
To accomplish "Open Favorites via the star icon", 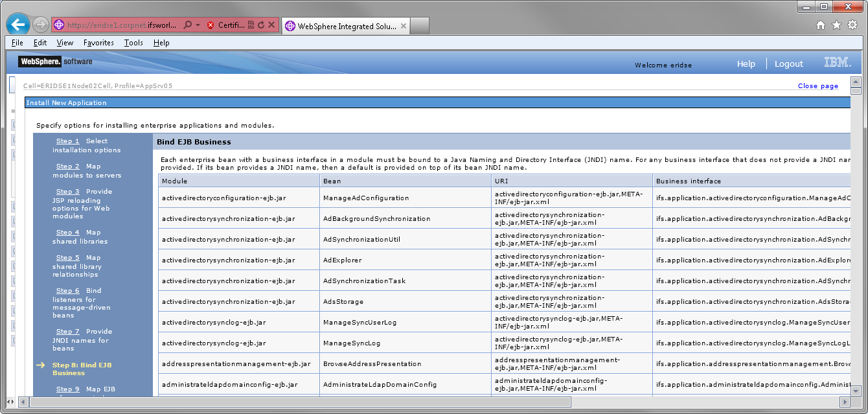I will (x=837, y=25).
